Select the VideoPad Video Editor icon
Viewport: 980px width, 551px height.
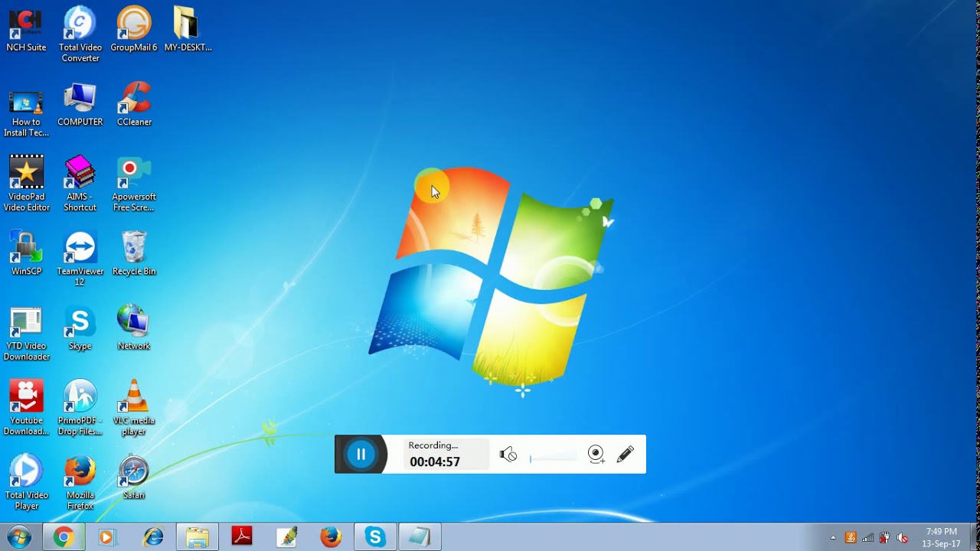(x=26, y=184)
